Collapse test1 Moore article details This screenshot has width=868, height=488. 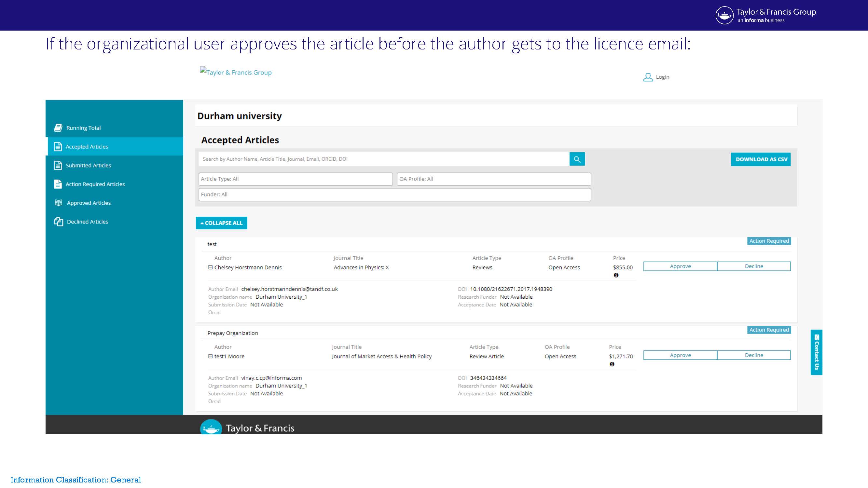210,356
